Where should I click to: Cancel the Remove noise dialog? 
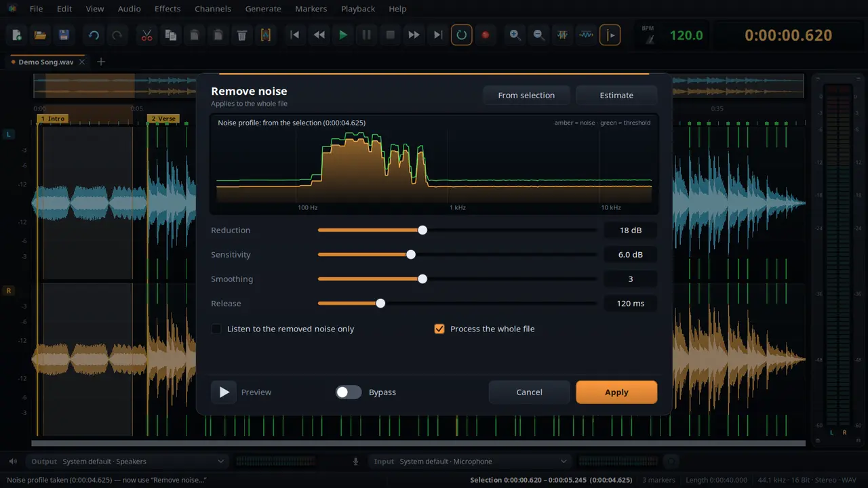coord(529,392)
